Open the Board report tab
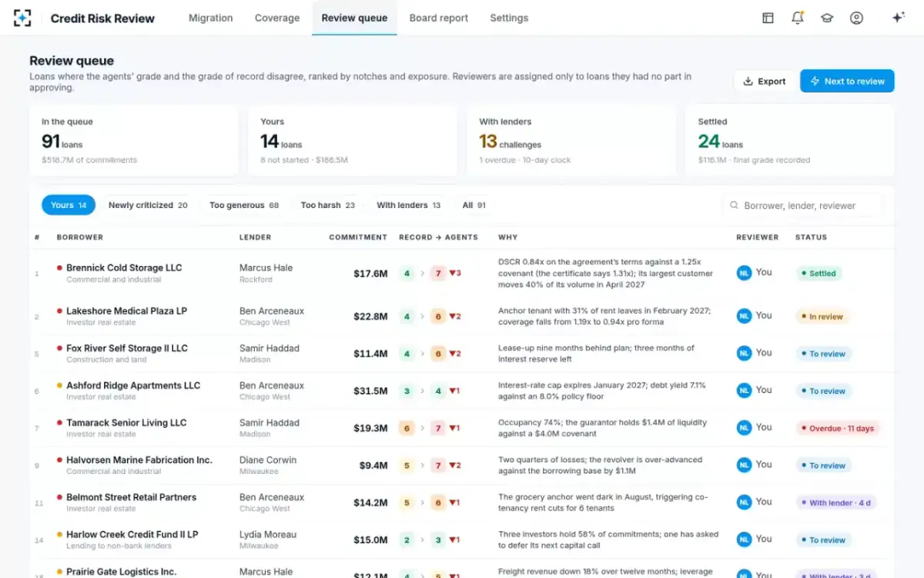 point(439,18)
